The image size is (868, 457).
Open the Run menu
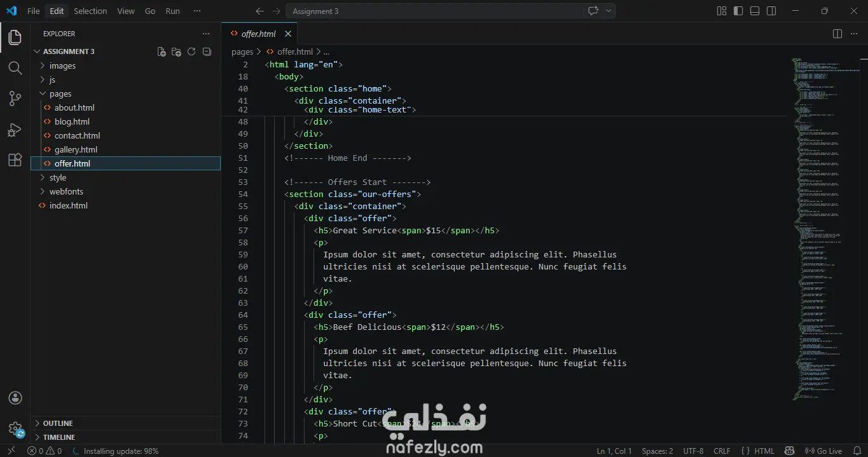172,11
